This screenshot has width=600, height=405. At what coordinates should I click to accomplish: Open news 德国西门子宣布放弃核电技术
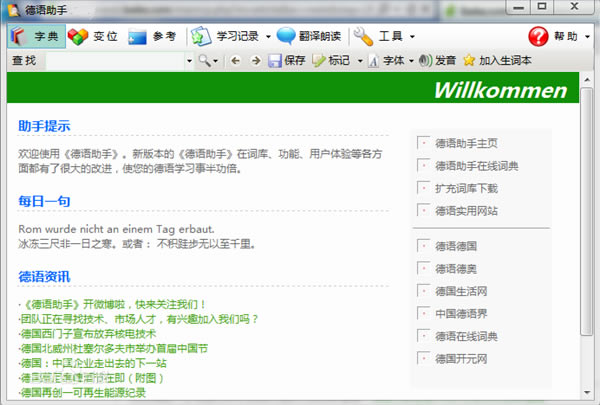pos(88,334)
